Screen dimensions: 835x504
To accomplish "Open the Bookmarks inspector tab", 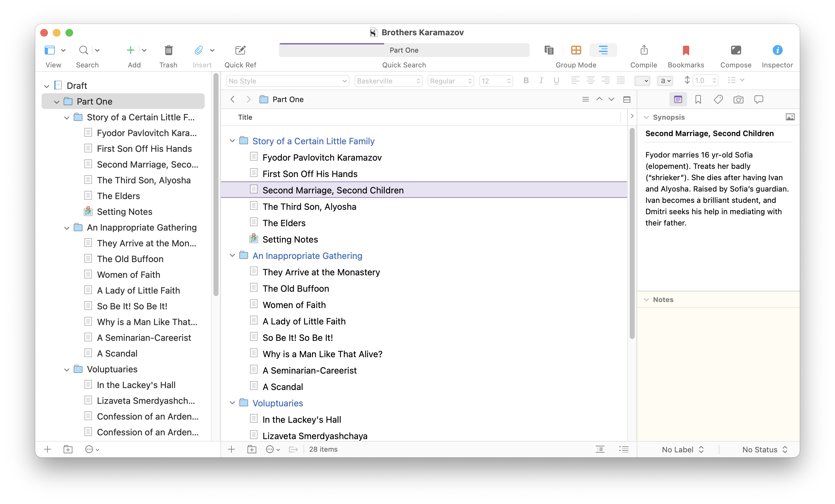I will click(x=698, y=100).
